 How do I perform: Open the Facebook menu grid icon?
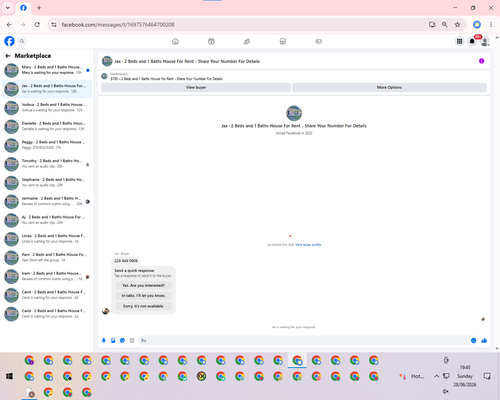[459, 41]
